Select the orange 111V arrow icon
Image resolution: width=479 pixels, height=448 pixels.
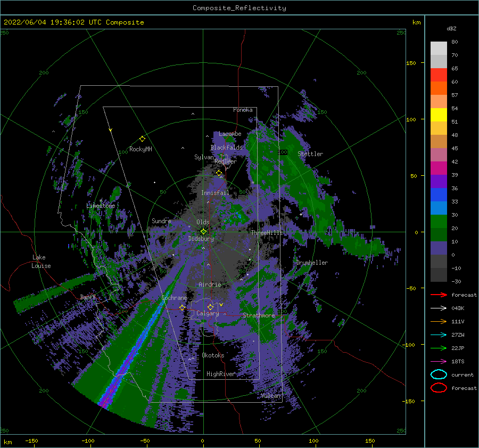point(439,321)
